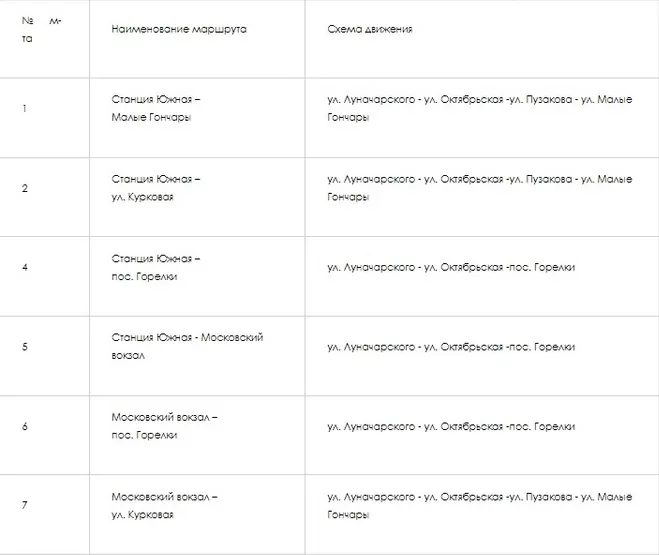659x555 pixels.
Task: Click the 'Схема движения' column header
Action: (370, 29)
